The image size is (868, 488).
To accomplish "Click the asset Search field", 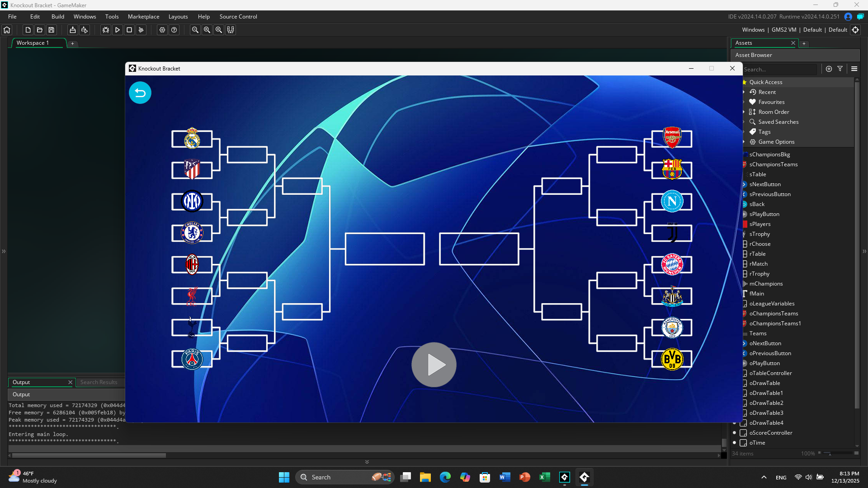I will (x=780, y=69).
